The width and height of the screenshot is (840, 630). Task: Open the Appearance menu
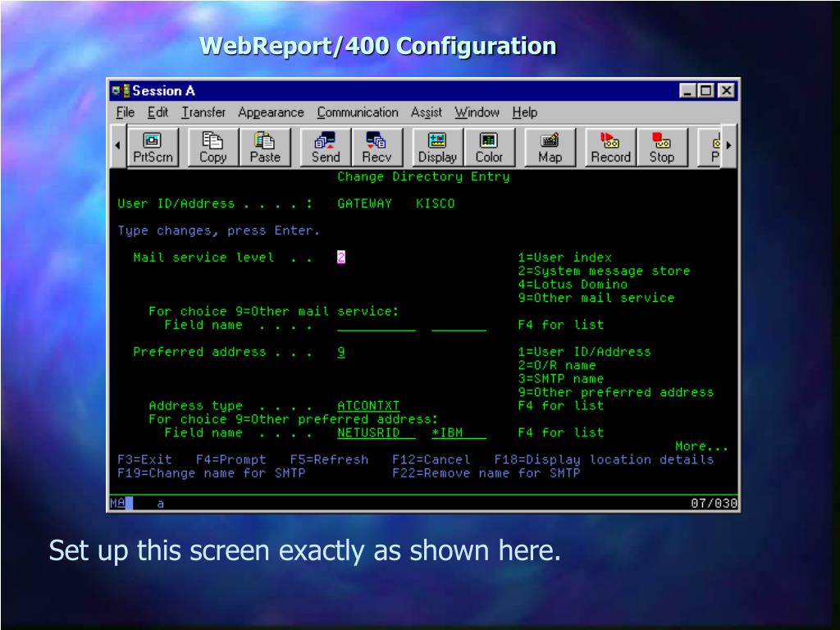pyautogui.click(x=271, y=112)
